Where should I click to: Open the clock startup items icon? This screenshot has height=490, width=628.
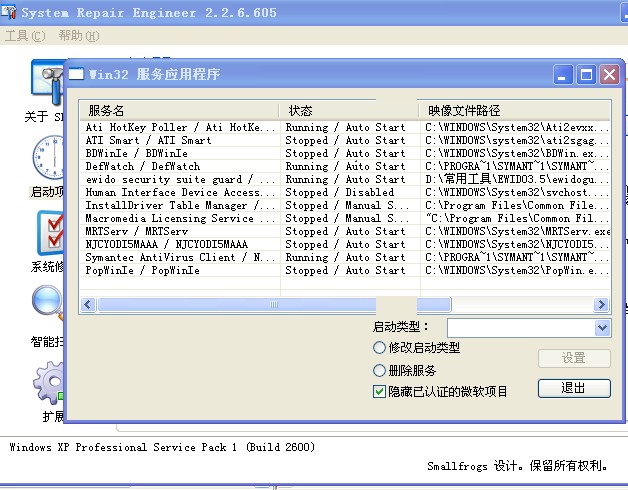point(48,157)
